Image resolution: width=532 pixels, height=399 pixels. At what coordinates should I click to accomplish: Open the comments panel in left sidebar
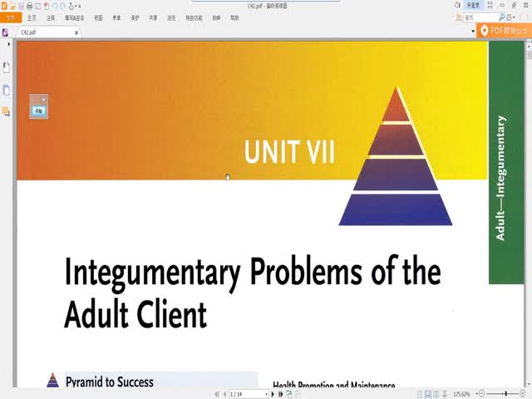tap(6, 111)
